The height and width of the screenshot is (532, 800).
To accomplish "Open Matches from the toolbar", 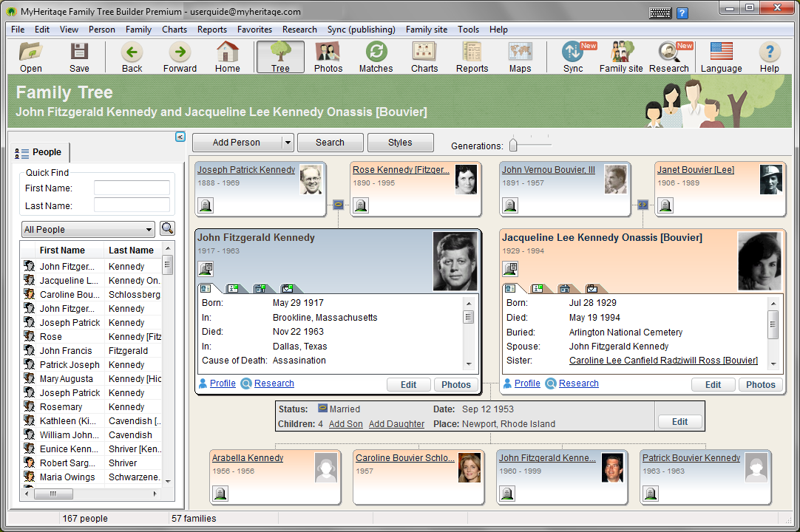I will pyautogui.click(x=376, y=57).
